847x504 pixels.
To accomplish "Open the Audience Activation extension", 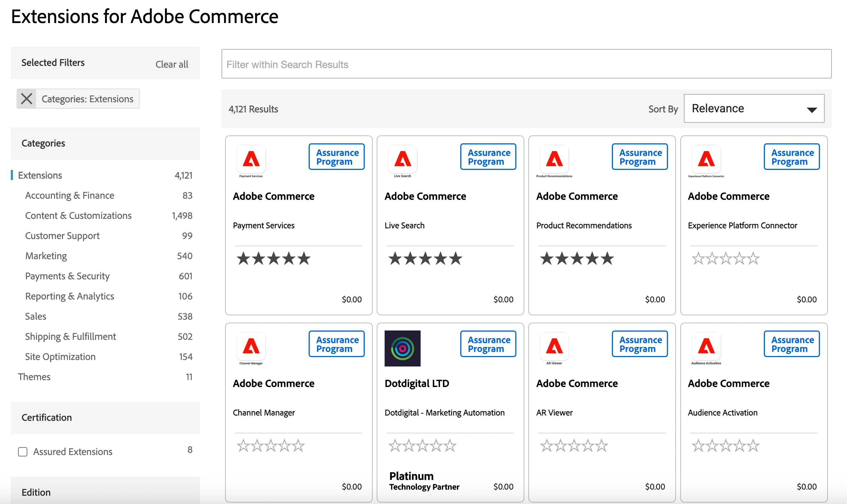I will pyautogui.click(x=722, y=413).
